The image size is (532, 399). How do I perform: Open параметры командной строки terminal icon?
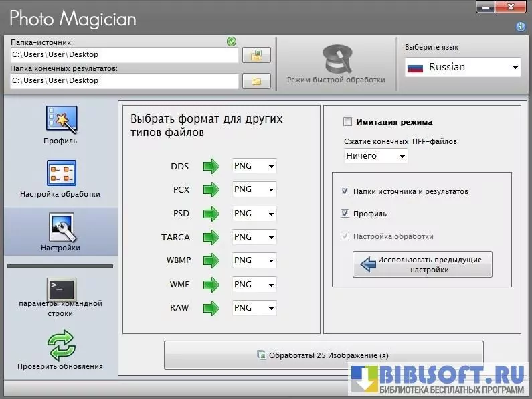click(61, 289)
